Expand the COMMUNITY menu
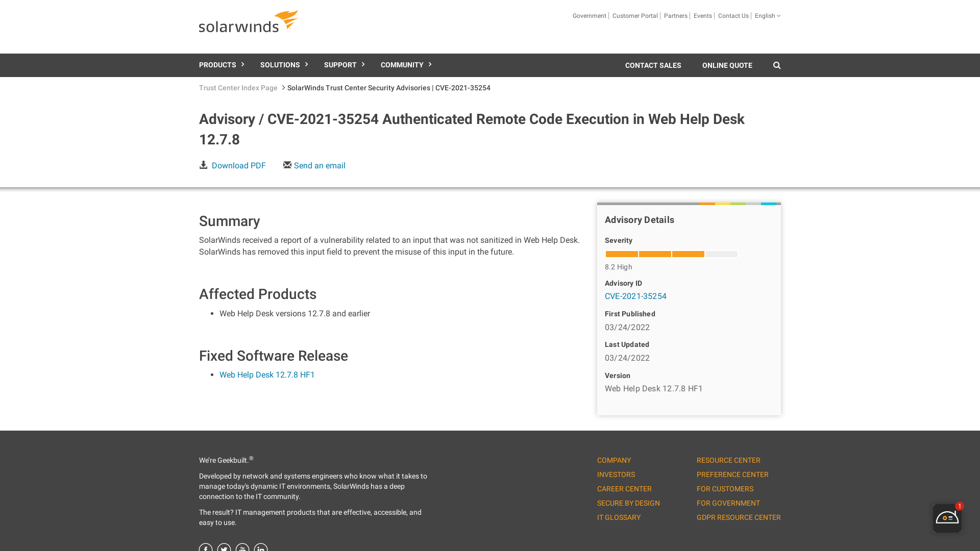 pyautogui.click(x=406, y=65)
